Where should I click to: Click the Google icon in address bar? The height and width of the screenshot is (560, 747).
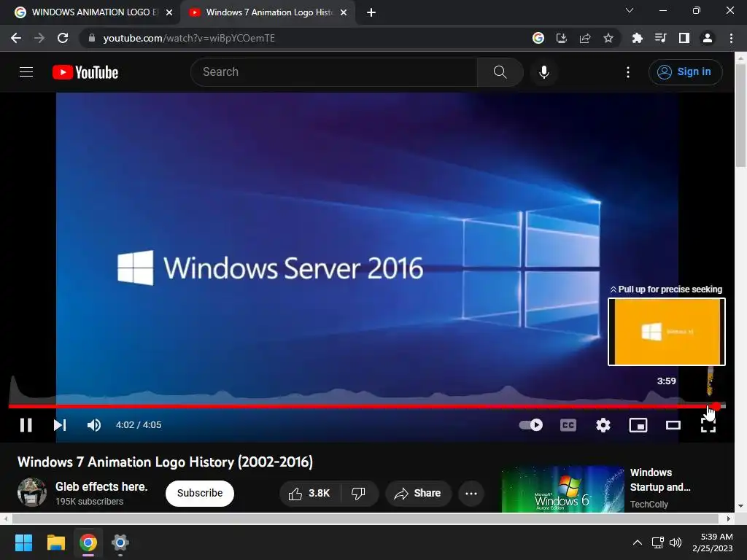coord(538,38)
